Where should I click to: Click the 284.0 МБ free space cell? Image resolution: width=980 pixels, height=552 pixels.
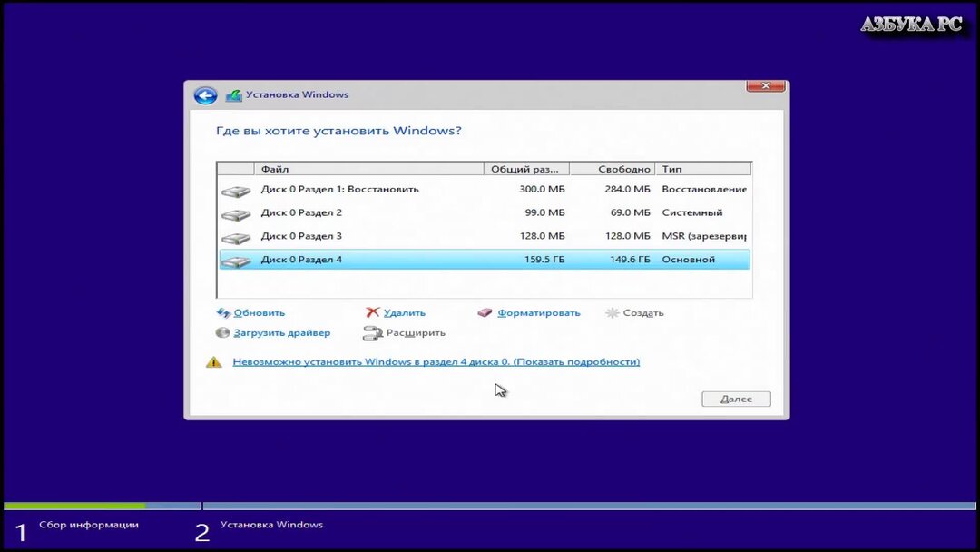[628, 189]
